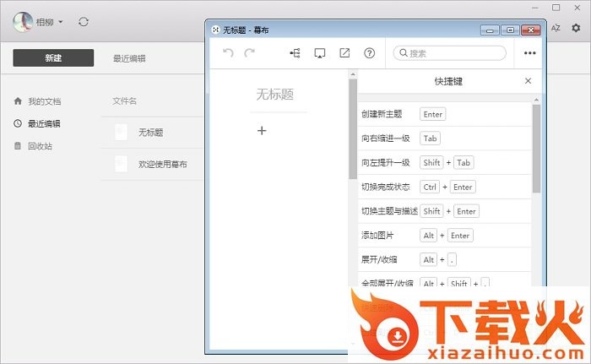The width and height of the screenshot is (591, 364).
Task: Click the 添加图片 shortcut label
Action: click(x=377, y=236)
